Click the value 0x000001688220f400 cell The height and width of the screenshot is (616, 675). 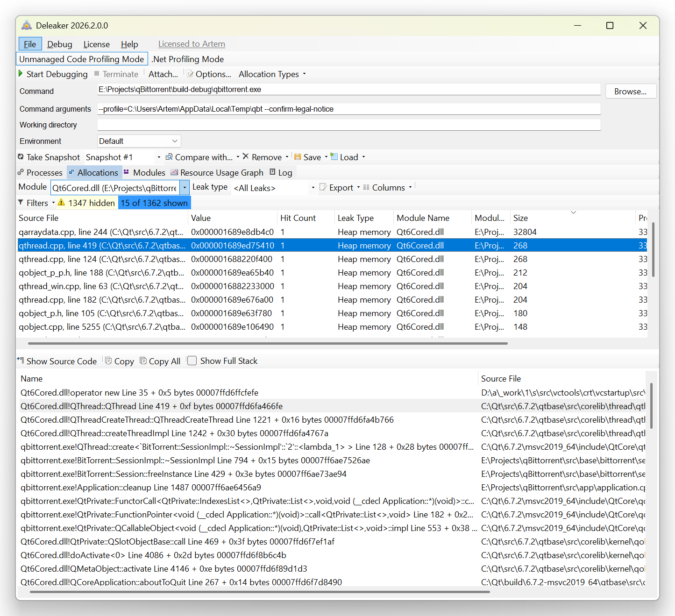tap(232, 259)
